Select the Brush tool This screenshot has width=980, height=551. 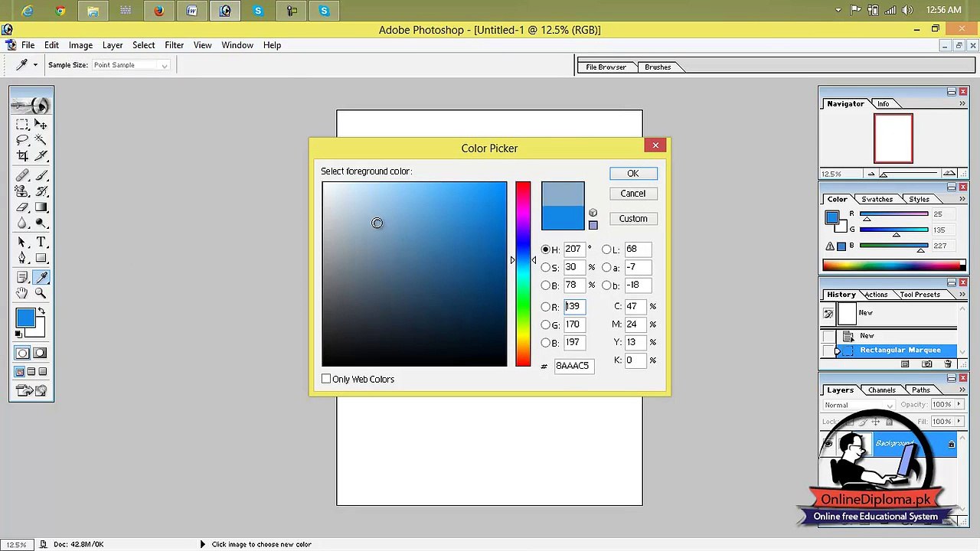click(41, 175)
